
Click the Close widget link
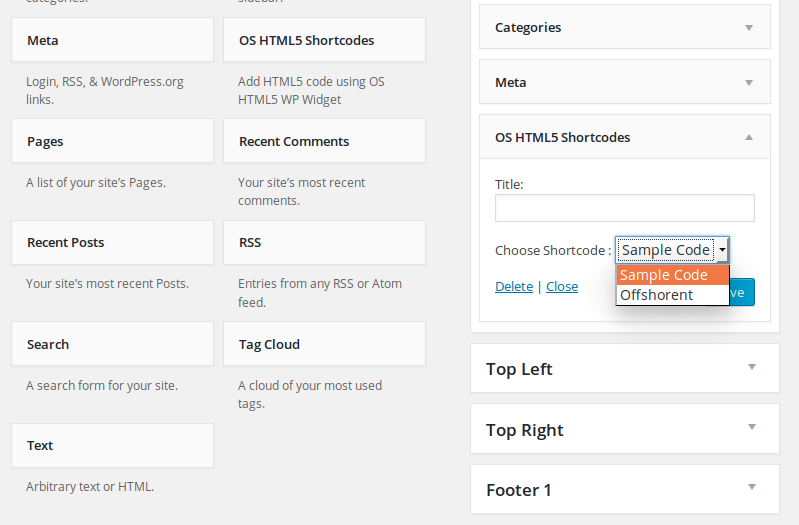click(x=562, y=287)
